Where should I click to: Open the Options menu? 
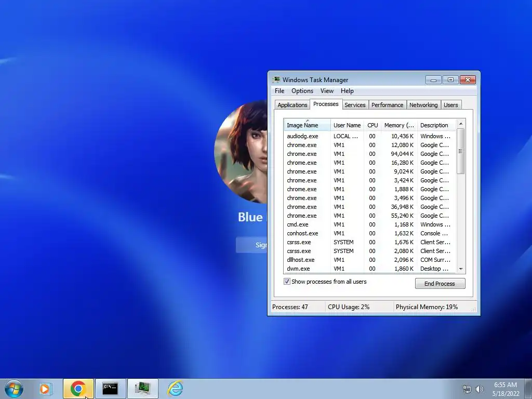[x=302, y=91]
